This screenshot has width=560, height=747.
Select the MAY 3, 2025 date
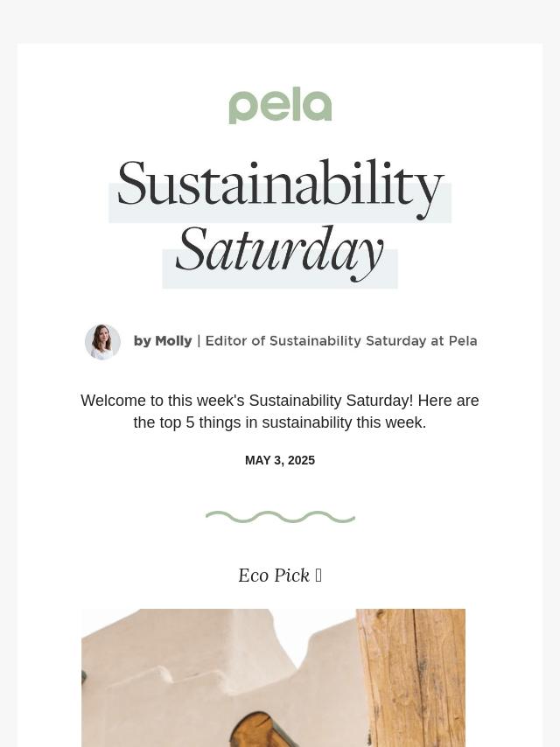[280, 460]
